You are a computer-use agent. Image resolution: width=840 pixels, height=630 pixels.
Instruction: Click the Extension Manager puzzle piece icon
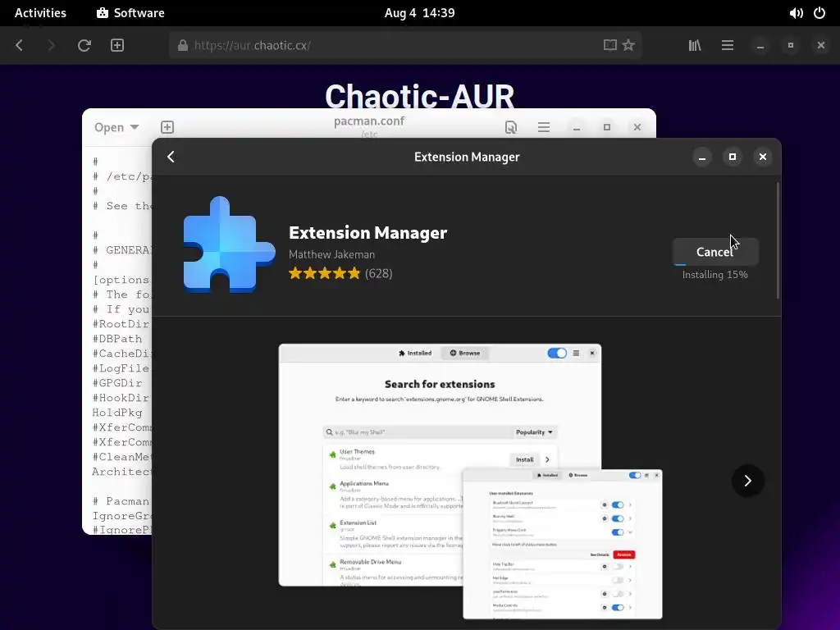pos(230,244)
